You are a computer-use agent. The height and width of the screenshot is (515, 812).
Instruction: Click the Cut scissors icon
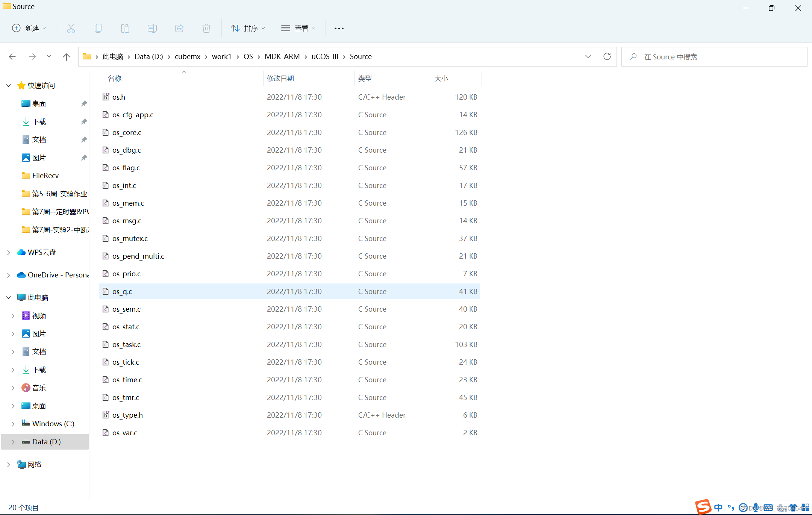[71, 28]
